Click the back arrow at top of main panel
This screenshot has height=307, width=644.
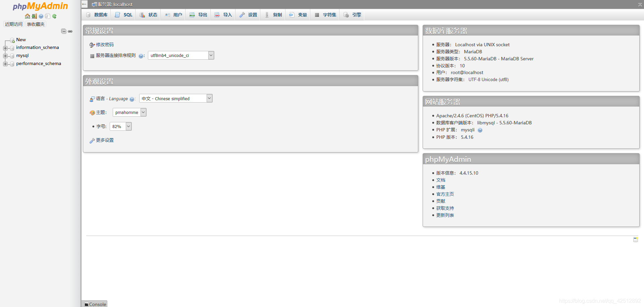click(85, 4)
